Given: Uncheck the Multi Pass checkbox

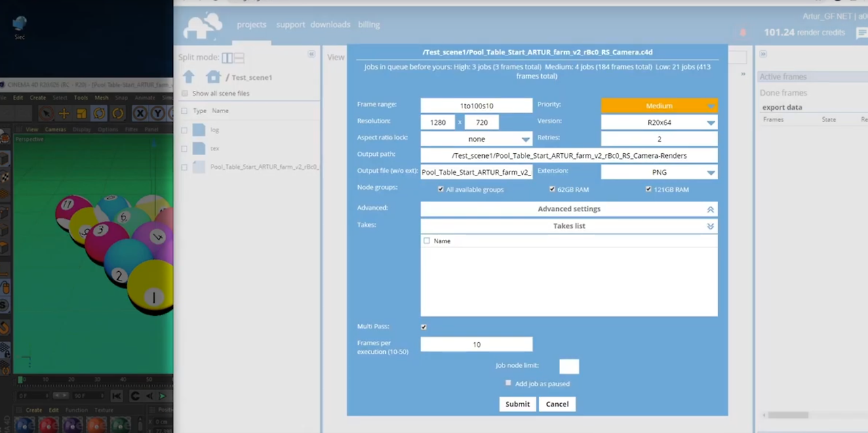Looking at the screenshot, I should [424, 327].
